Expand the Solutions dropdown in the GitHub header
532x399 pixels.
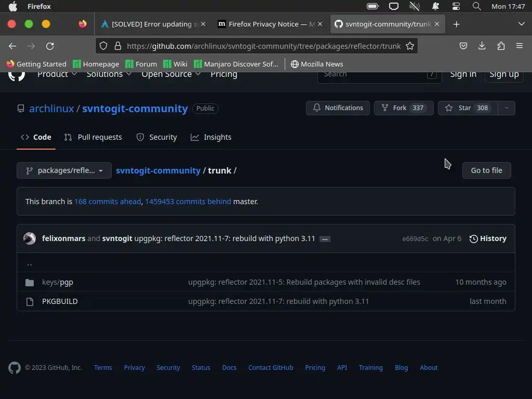coord(109,74)
